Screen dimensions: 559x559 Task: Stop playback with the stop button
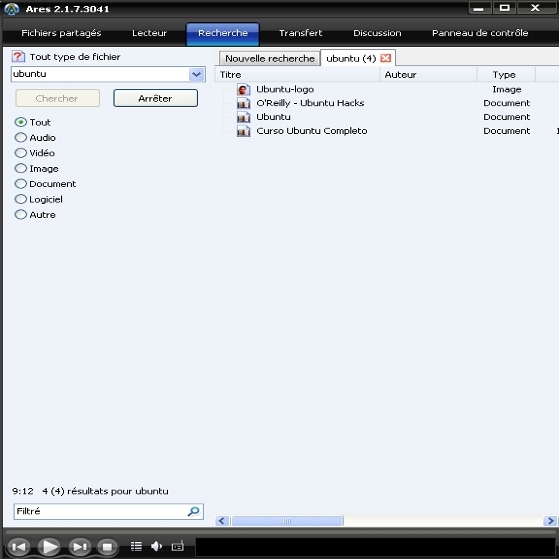(107, 547)
